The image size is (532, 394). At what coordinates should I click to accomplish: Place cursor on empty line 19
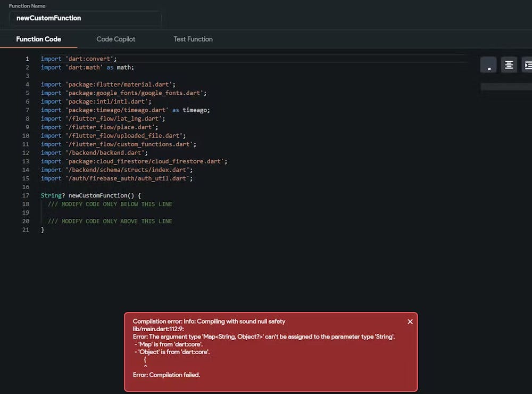106,212
